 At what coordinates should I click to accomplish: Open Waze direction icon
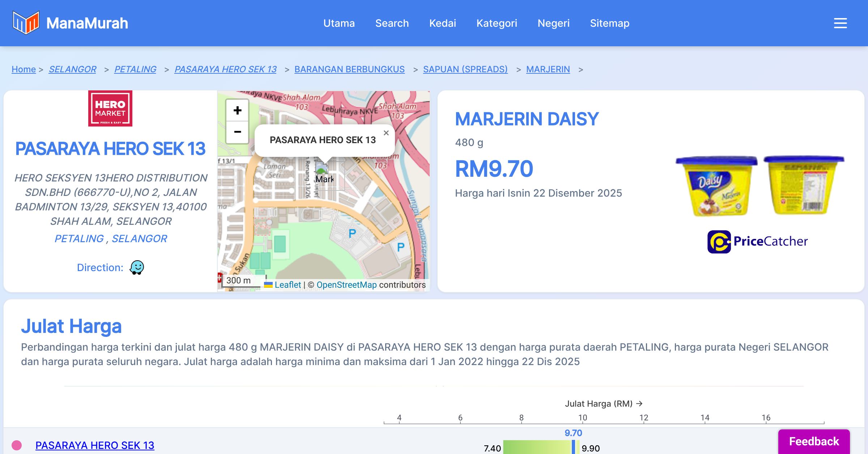(x=137, y=267)
